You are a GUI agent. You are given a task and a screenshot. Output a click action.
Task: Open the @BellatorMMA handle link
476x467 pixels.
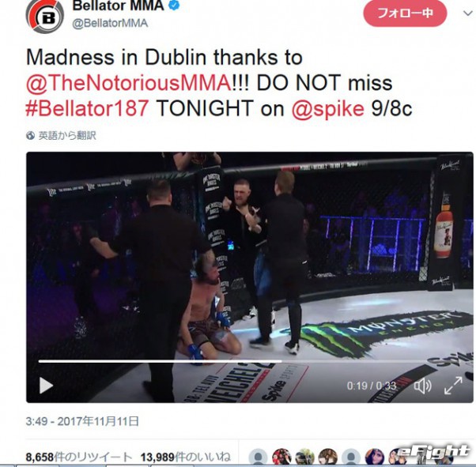(x=110, y=24)
